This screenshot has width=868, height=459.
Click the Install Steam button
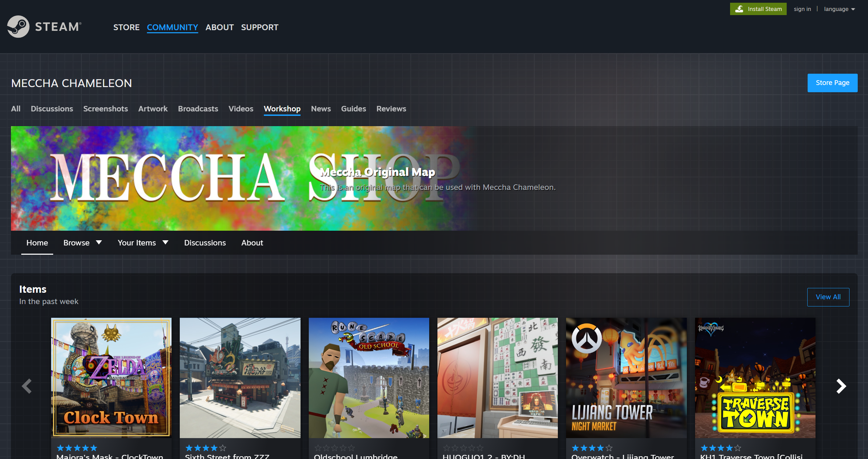(758, 9)
